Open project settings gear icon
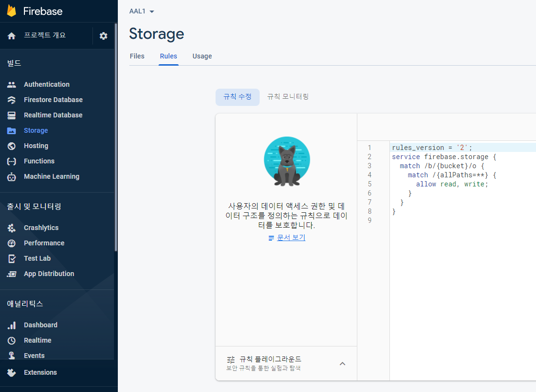 pyautogui.click(x=103, y=36)
